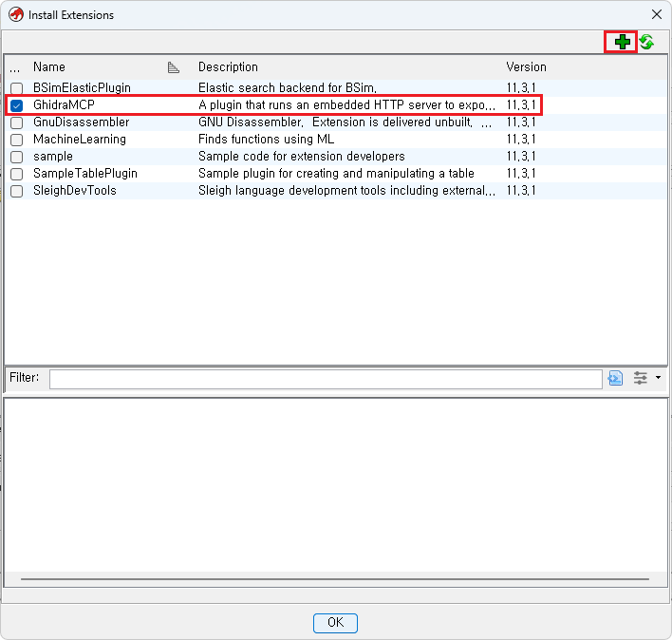Sort by the Name column header
Image resolution: width=672 pixels, height=640 pixels.
click(49, 66)
